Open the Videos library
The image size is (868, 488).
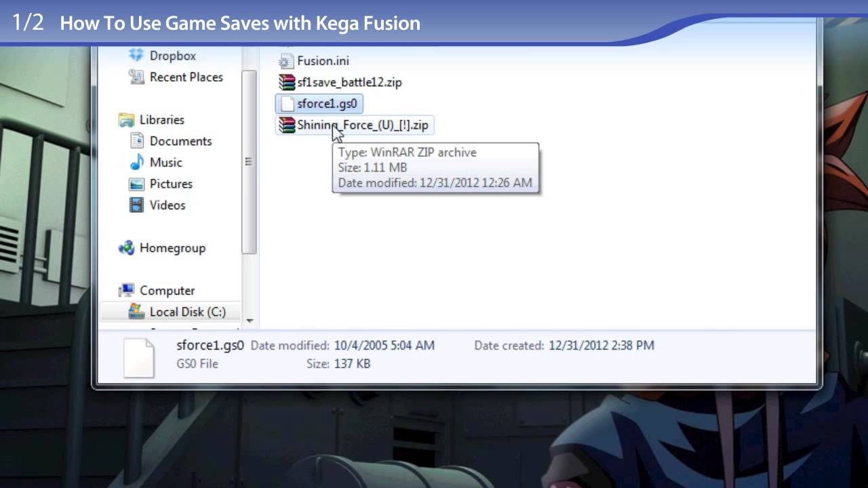click(x=167, y=205)
